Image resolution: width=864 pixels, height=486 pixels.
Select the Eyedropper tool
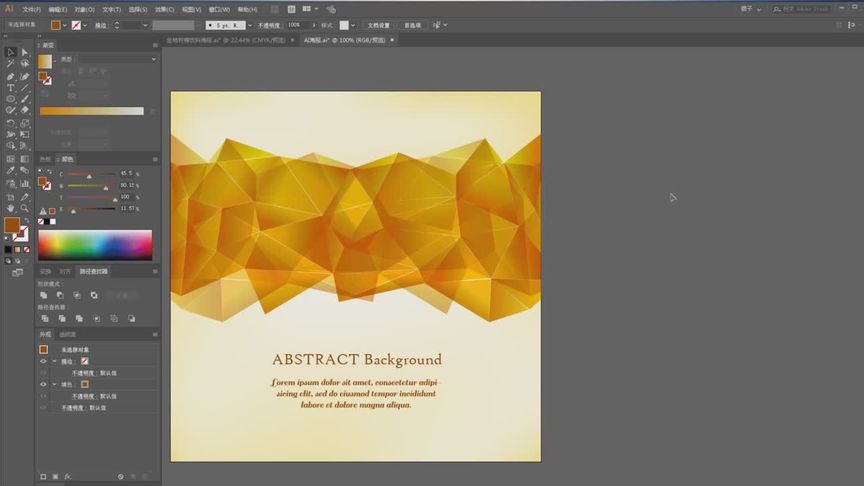pos(11,171)
